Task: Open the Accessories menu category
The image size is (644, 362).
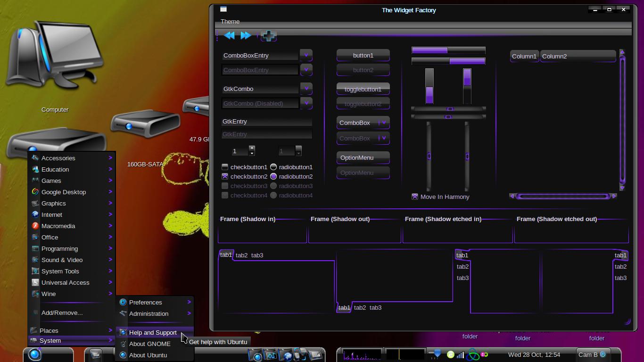Action: [x=72, y=158]
